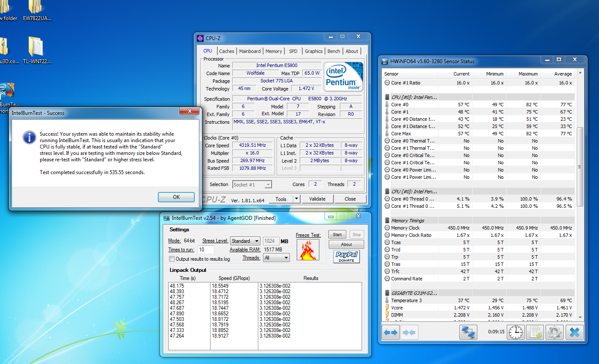This screenshot has width=599, height=364.
Task: Click the Stop button in IntelBurnTest
Action: (x=357, y=234)
